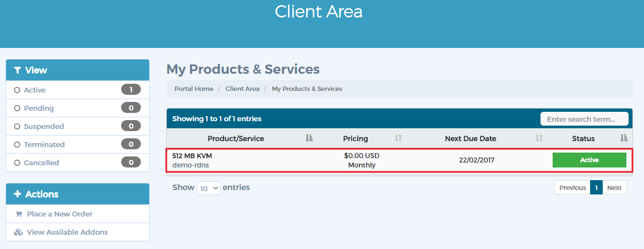Click the Next pagination button
The image size is (644, 249).
614,187
